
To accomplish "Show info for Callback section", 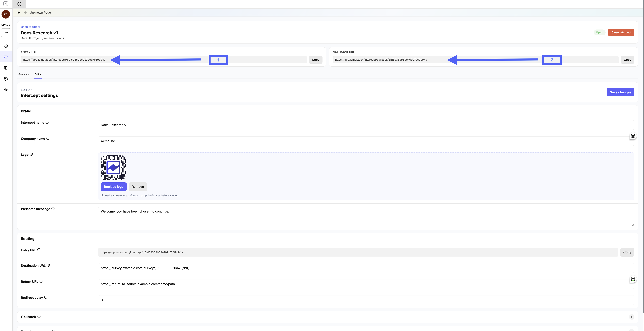I will [39, 317].
